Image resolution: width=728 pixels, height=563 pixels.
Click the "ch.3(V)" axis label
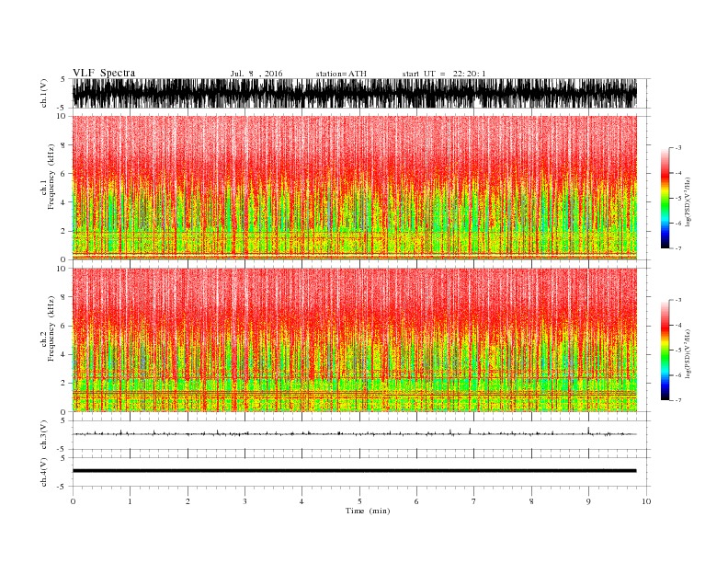(x=44, y=435)
